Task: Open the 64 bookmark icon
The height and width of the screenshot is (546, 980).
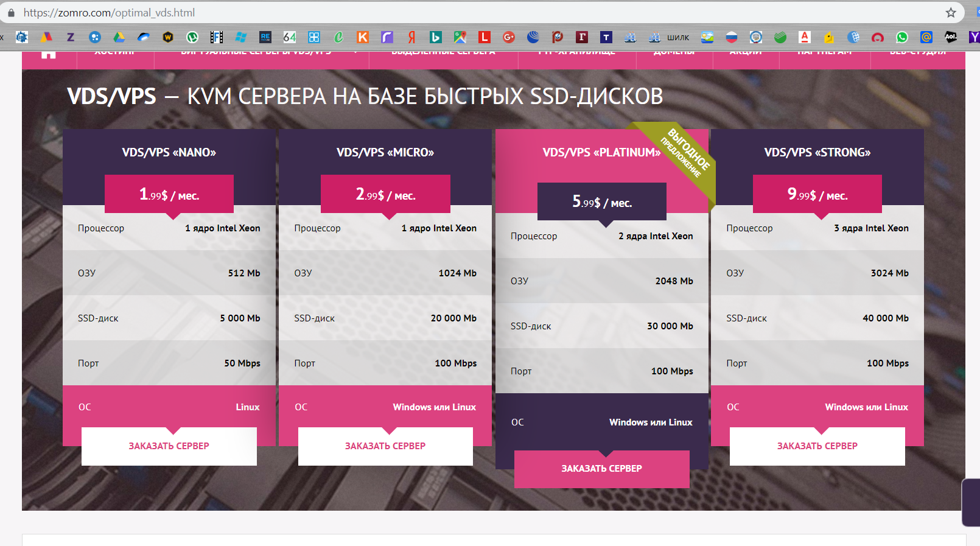Action: pos(290,37)
